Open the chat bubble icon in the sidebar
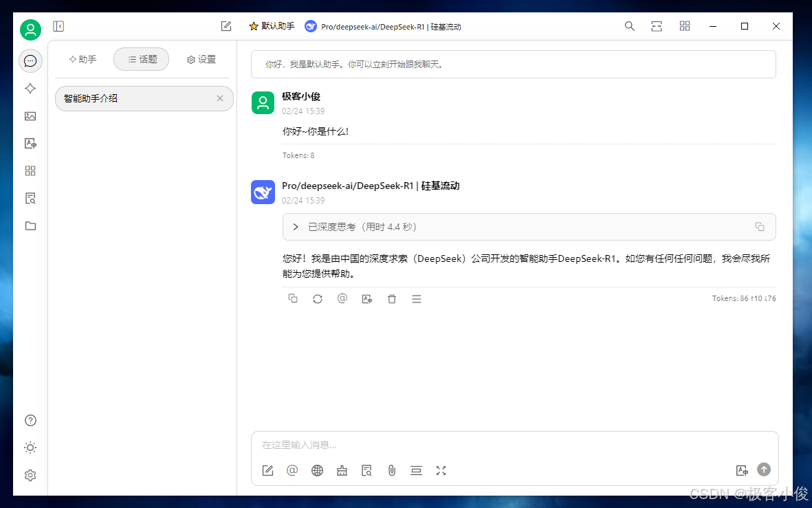Screen dimensions: 812x508 [30, 61]
